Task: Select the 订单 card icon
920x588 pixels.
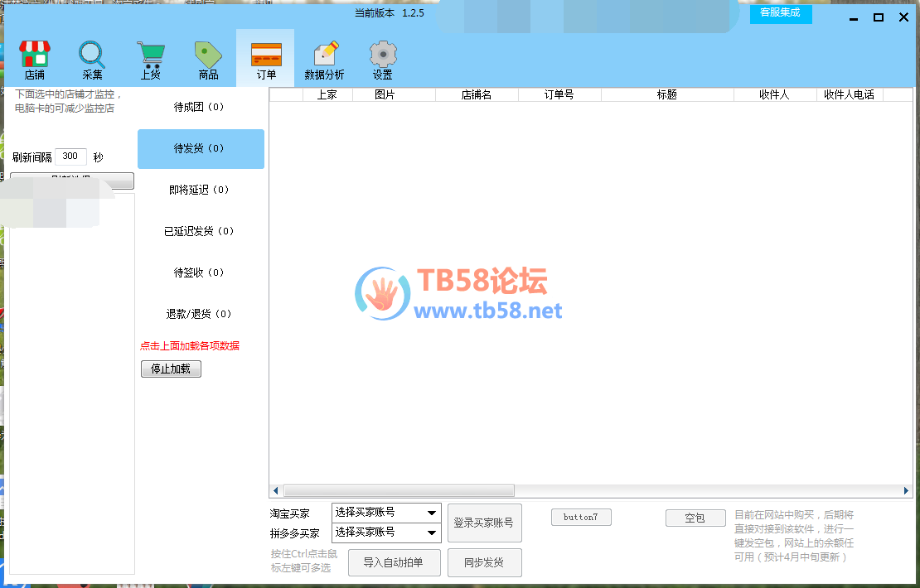Action: coord(265,58)
